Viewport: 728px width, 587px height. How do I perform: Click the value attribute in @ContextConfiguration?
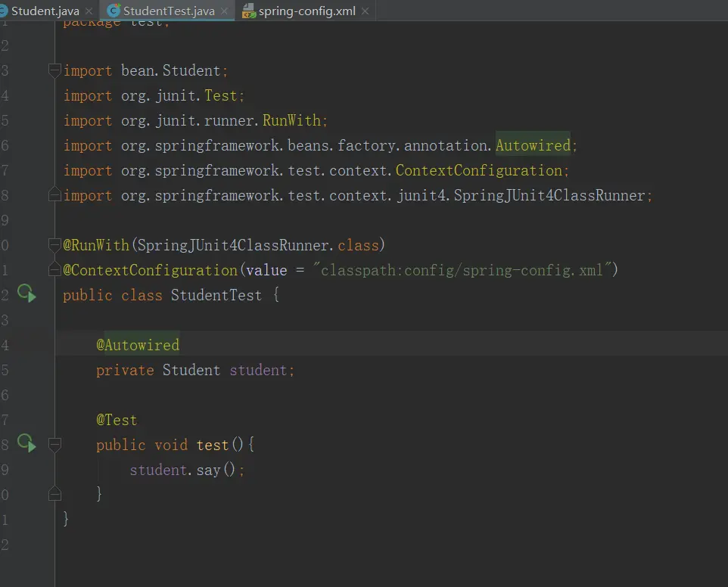click(x=266, y=270)
